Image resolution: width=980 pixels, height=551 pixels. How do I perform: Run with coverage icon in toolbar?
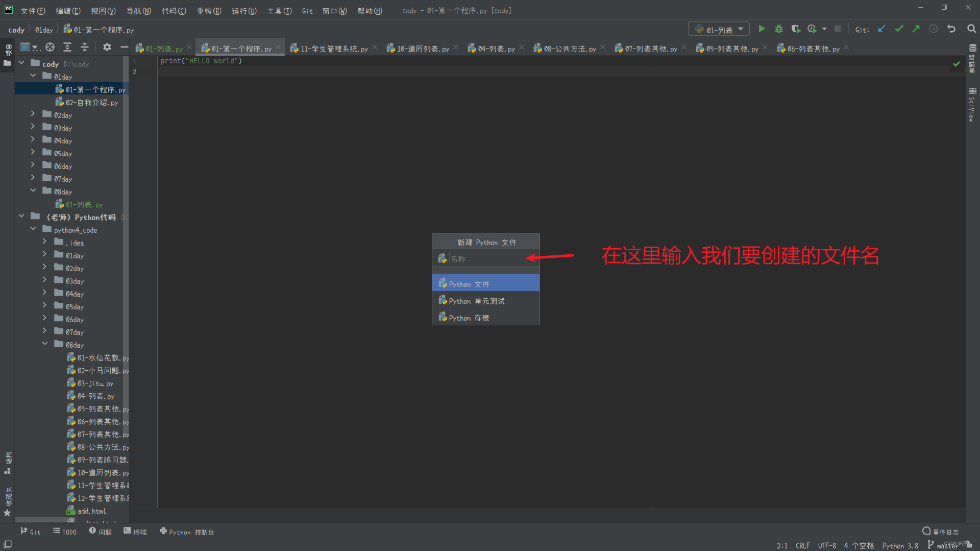click(796, 29)
